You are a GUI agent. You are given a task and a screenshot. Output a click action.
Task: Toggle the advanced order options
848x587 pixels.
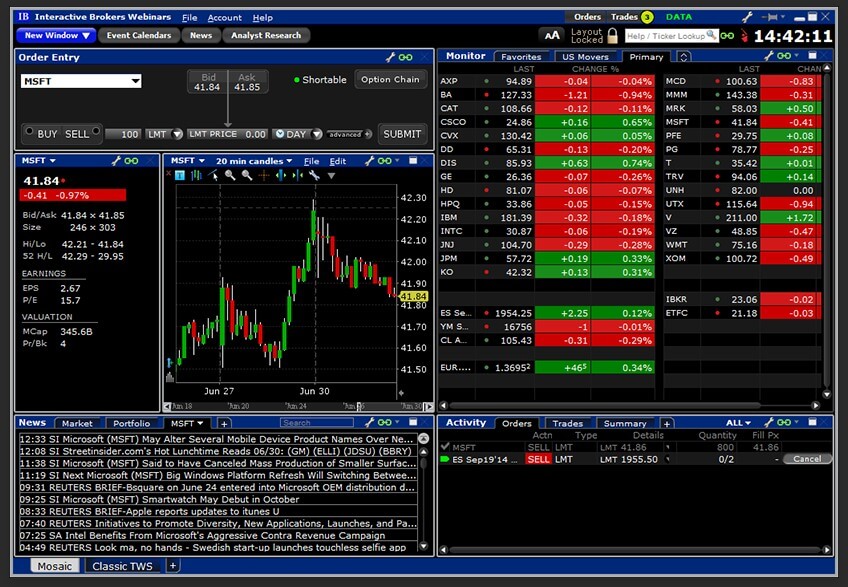point(349,134)
